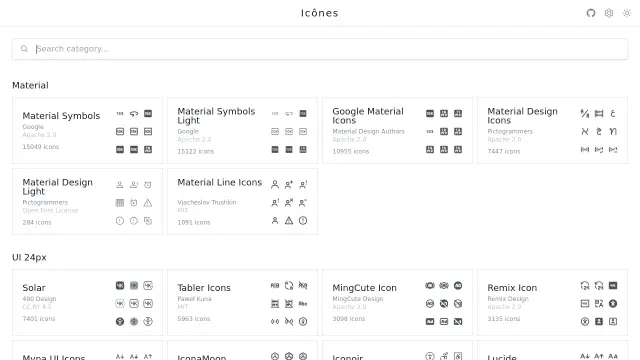Click the warning triangle icon in Material Design Light

point(148,203)
